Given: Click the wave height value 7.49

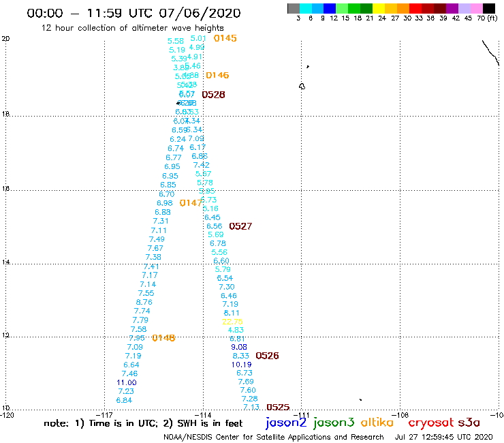Looking at the screenshot, I should pyautogui.click(x=157, y=239).
